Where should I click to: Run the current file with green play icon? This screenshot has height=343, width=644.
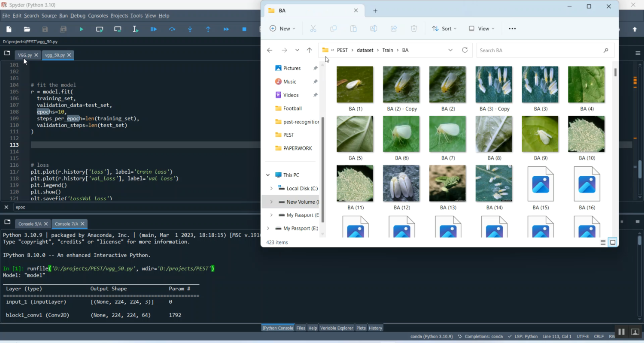click(82, 29)
